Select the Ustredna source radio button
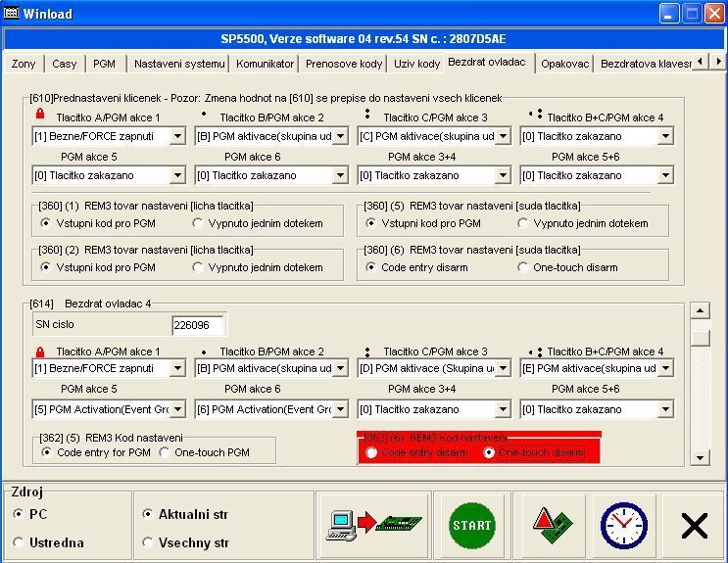 point(19,542)
